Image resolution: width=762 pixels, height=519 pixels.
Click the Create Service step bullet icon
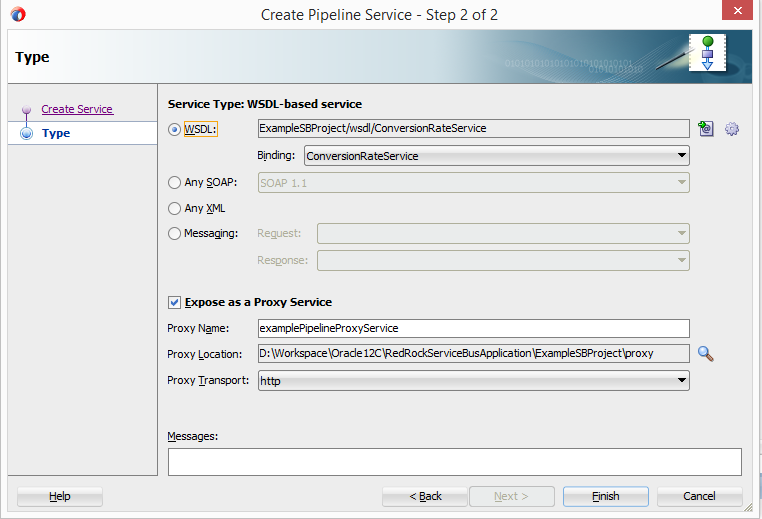point(26,109)
